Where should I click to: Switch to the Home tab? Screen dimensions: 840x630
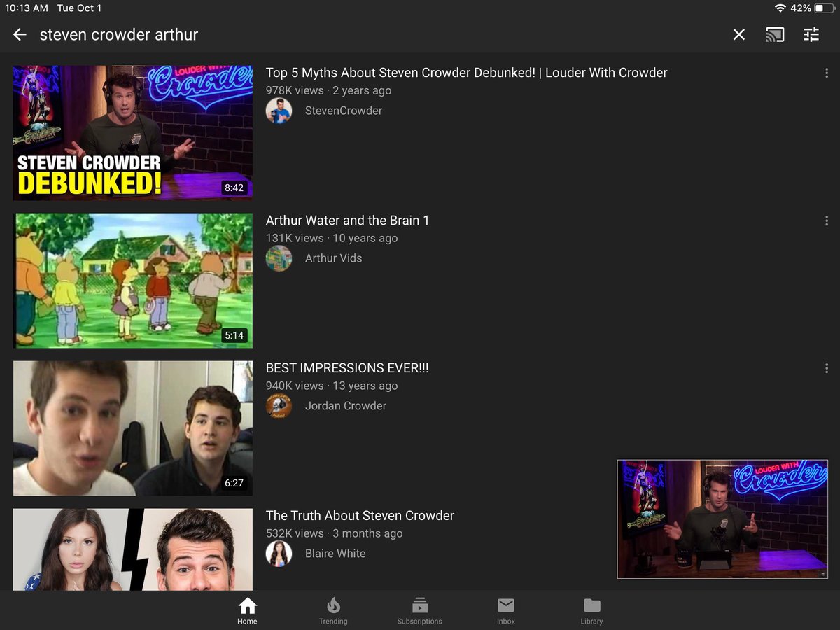pos(247,611)
